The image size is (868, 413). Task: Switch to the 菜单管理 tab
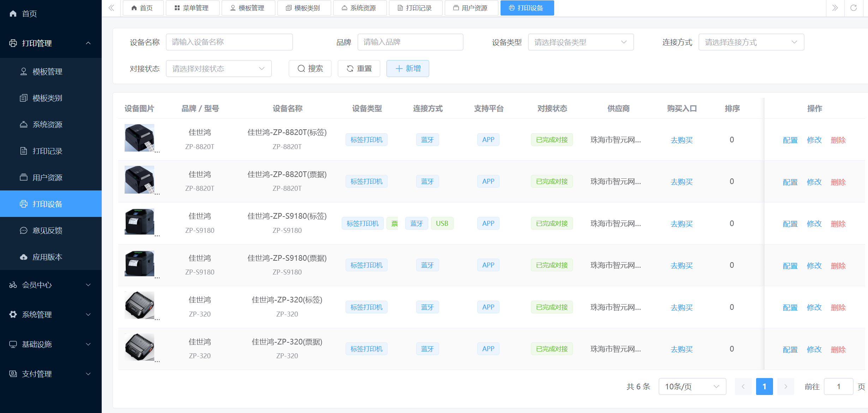pos(192,8)
